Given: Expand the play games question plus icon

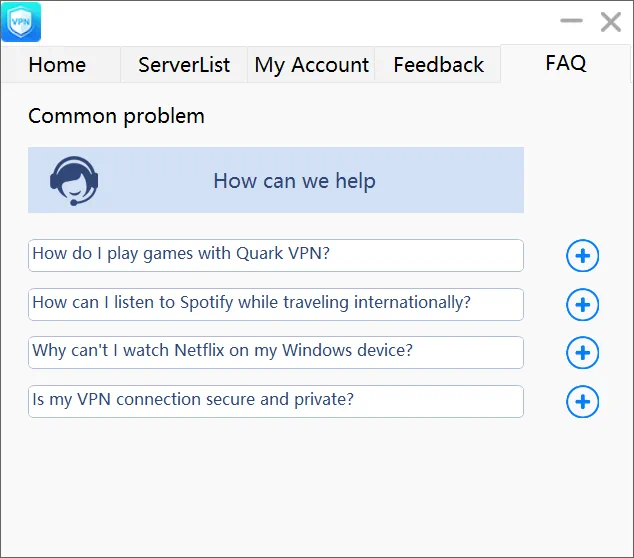Looking at the screenshot, I should (582, 256).
